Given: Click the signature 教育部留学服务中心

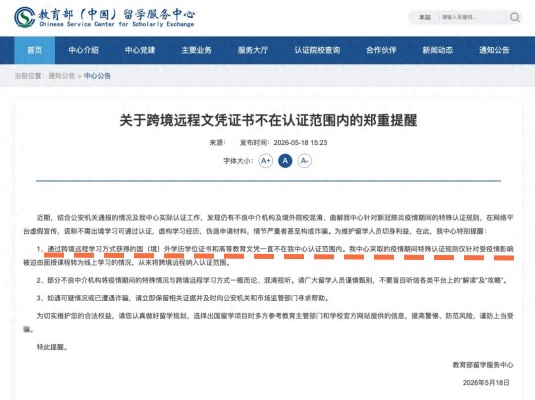Looking at the screenshot, I should tap(483, 365).
